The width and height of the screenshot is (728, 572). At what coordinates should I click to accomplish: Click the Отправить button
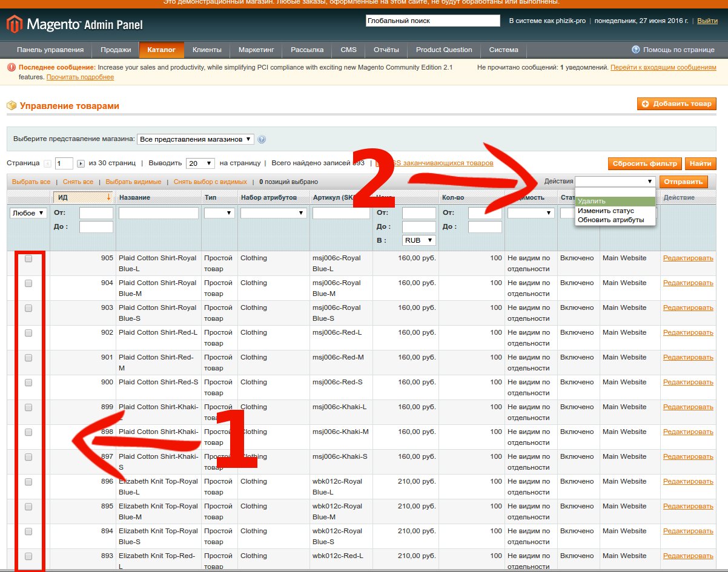click(x=683, y=182)
